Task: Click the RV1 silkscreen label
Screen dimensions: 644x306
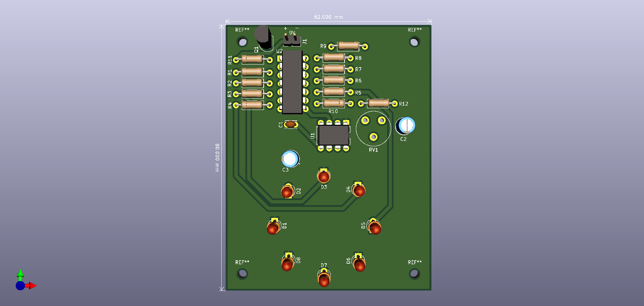Action: (373, 150)
